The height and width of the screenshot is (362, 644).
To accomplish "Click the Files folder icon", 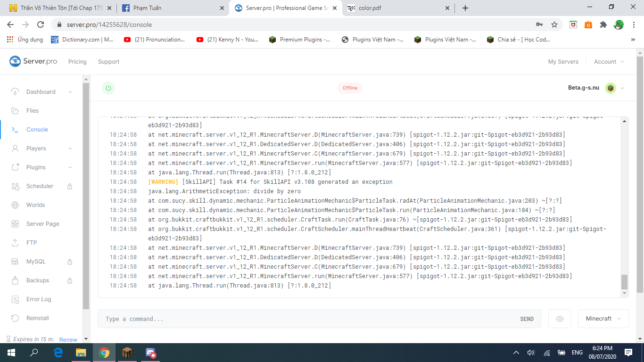I will (15, 111).
